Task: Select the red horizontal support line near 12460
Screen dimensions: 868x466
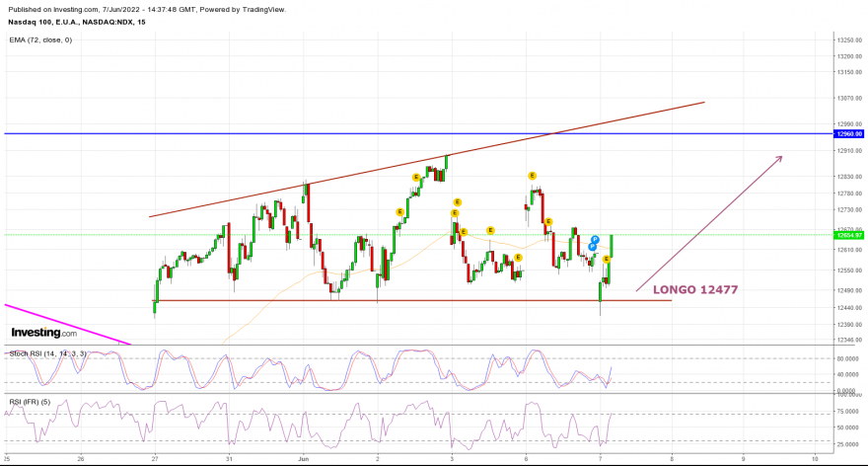Action: click(x=412, y=300)
